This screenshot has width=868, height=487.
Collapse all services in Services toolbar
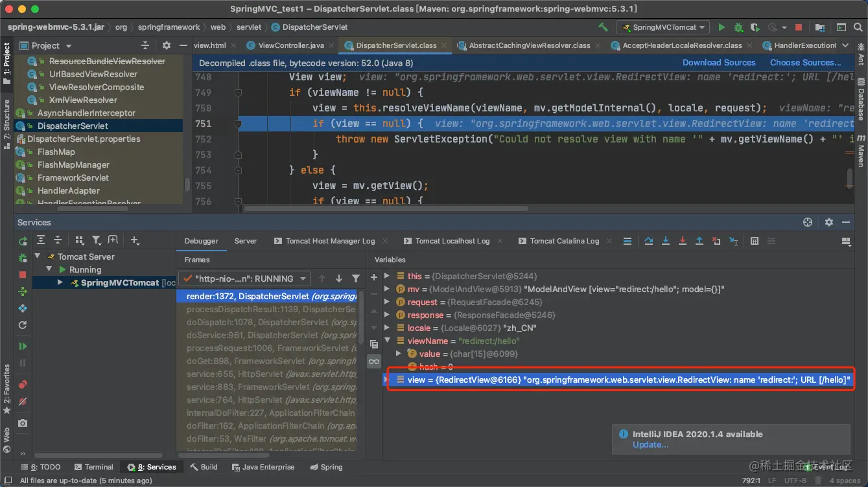point(58,240)
